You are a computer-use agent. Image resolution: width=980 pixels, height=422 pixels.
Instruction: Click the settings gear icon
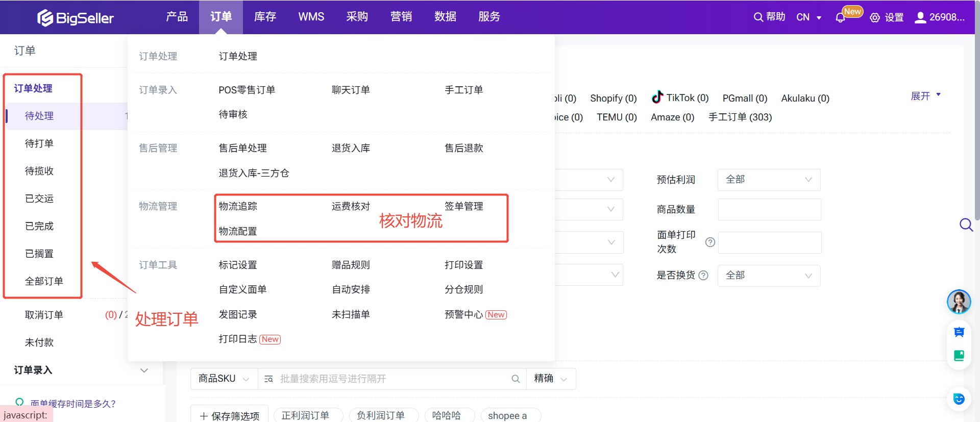tap(875, 18)
